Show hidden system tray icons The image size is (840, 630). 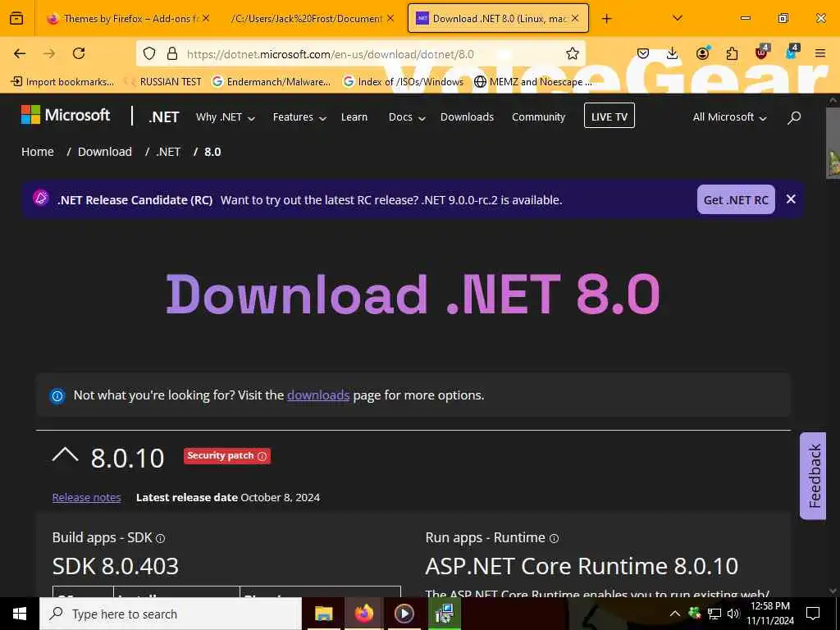674,614
